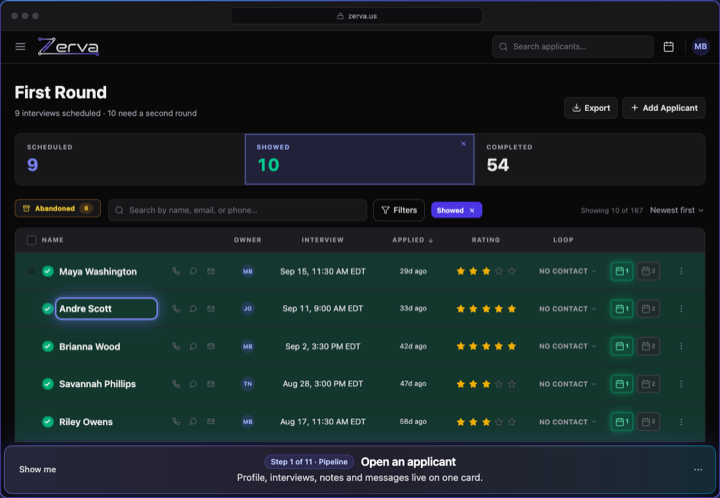The width and height of the screenshot is (720, 498).
Task: Select the COMPLETED 54 stat card
Action: click(590, 159)
